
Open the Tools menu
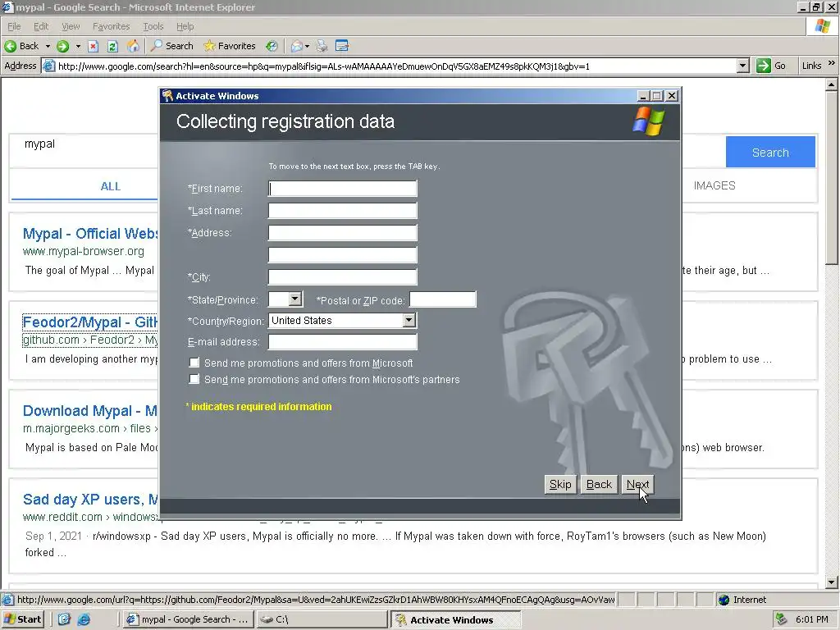point(153,26)
